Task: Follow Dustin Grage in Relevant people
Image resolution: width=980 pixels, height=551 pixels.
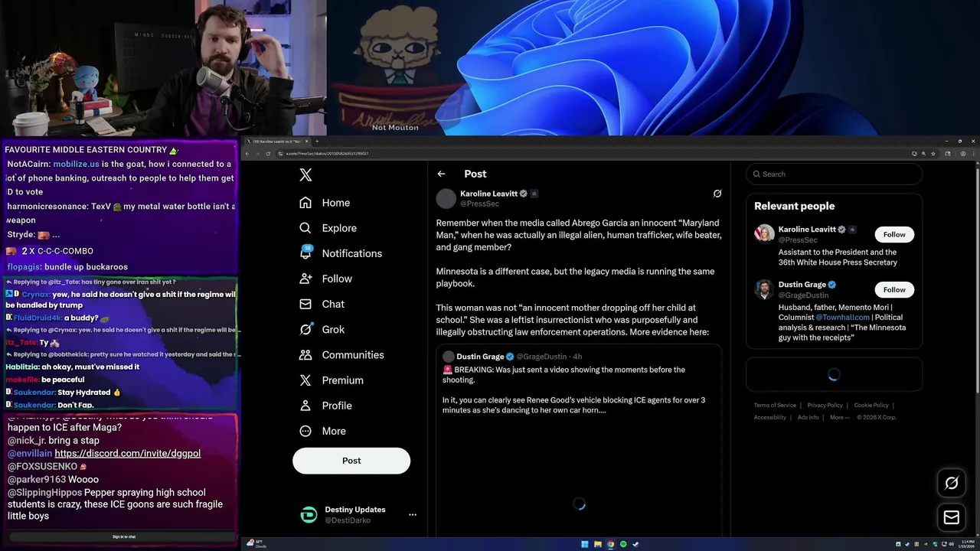Action: click(x=894, y=290)
